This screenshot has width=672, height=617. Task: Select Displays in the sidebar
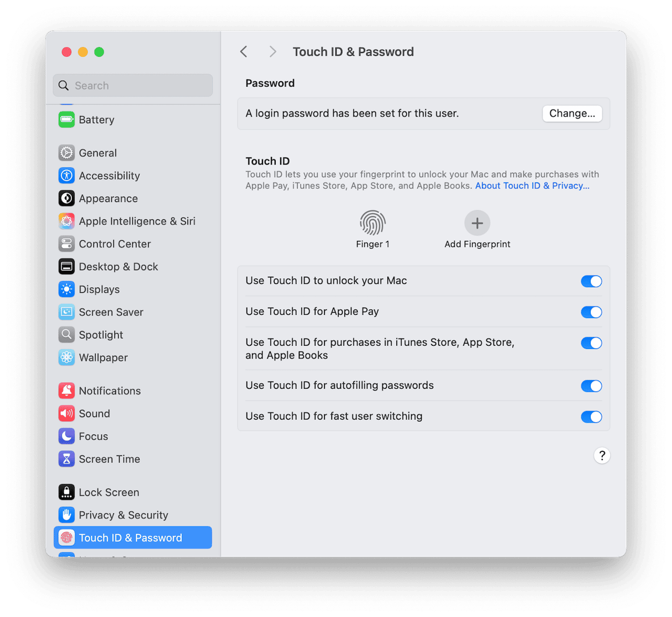(133, 289)
